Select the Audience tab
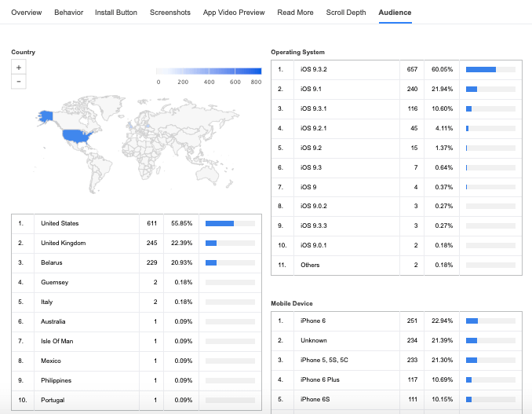 click(x=395, y=13)
